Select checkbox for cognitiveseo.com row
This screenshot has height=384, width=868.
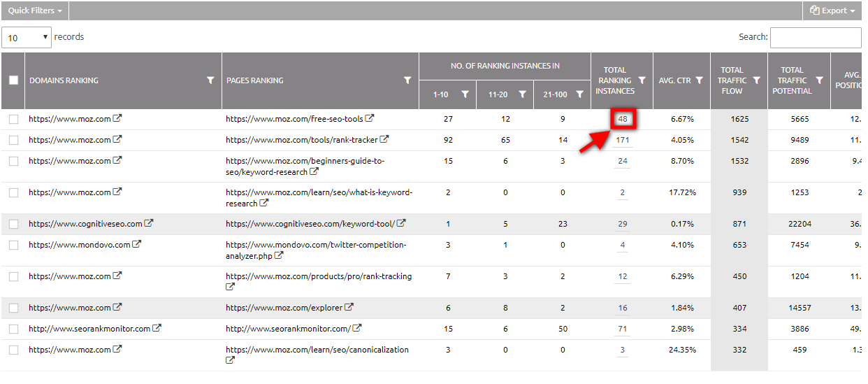pyautogui.click(x=13, y=225)
